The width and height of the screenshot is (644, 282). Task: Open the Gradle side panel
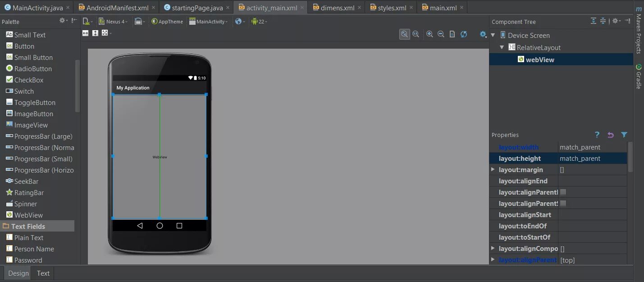639,76
